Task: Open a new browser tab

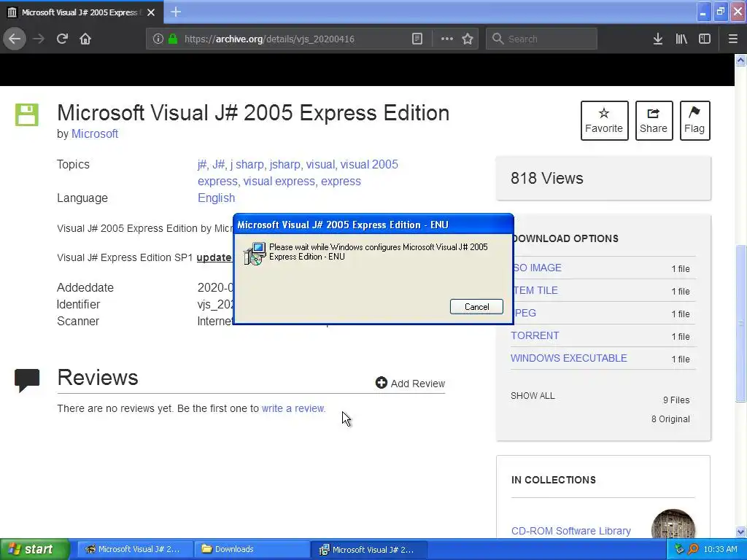Action: (x=176, y=12)
